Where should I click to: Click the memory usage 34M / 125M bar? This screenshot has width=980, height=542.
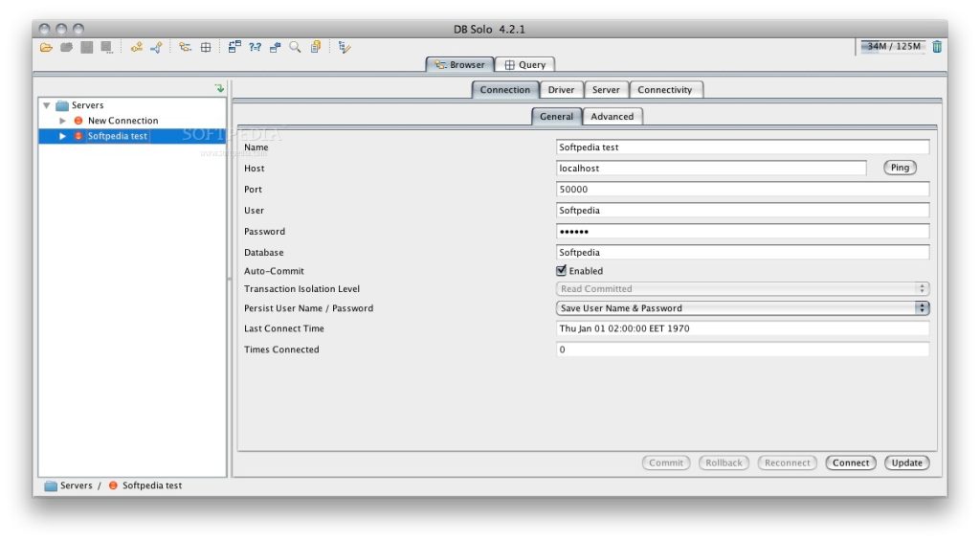893,46
